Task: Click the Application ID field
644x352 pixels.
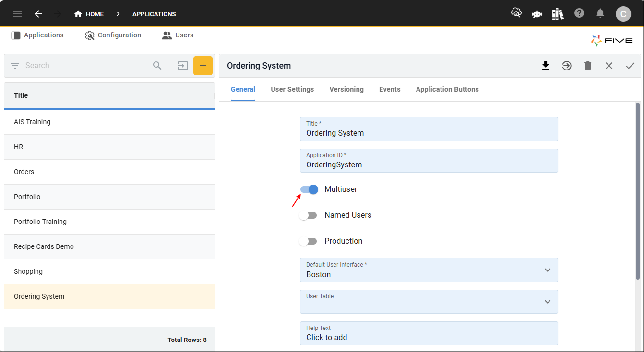Action: coord(429,161)
